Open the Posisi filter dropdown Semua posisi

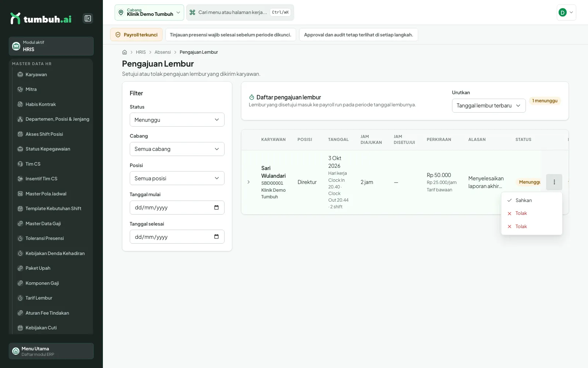[x=177, y=178]
